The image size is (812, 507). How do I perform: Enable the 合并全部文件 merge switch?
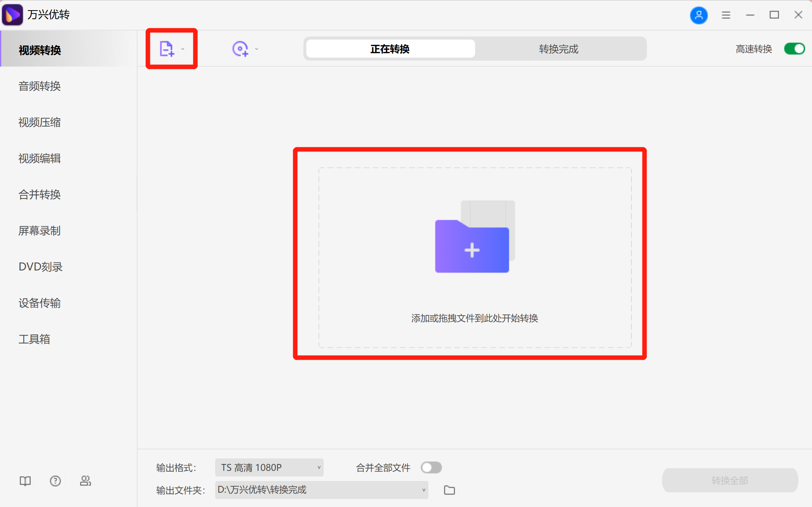pyautogui.click(x=431, y=467)
